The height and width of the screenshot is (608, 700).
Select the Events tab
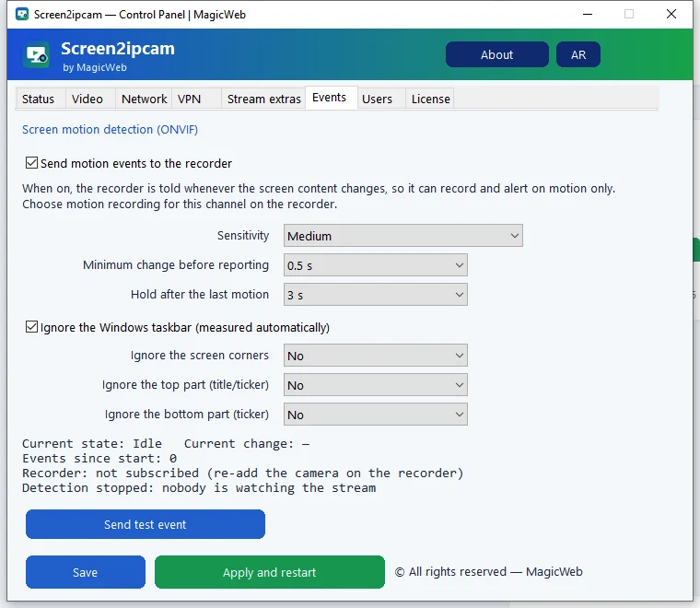click(x=330, y=98)
